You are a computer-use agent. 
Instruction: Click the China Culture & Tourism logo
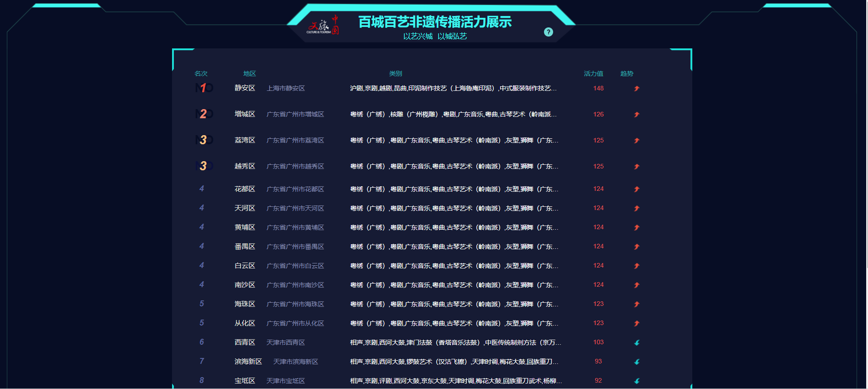(x=323, y=25)
